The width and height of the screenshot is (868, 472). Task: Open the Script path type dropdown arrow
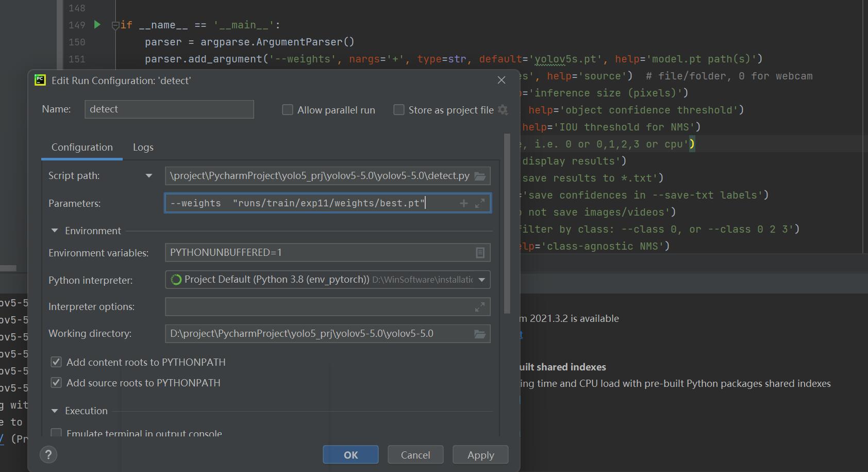pos(149,176)
